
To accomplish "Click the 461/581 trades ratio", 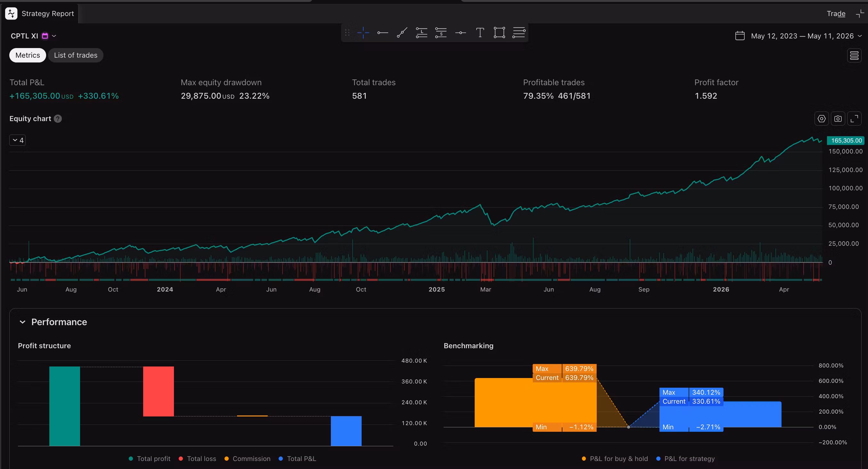I will (574, 96).
